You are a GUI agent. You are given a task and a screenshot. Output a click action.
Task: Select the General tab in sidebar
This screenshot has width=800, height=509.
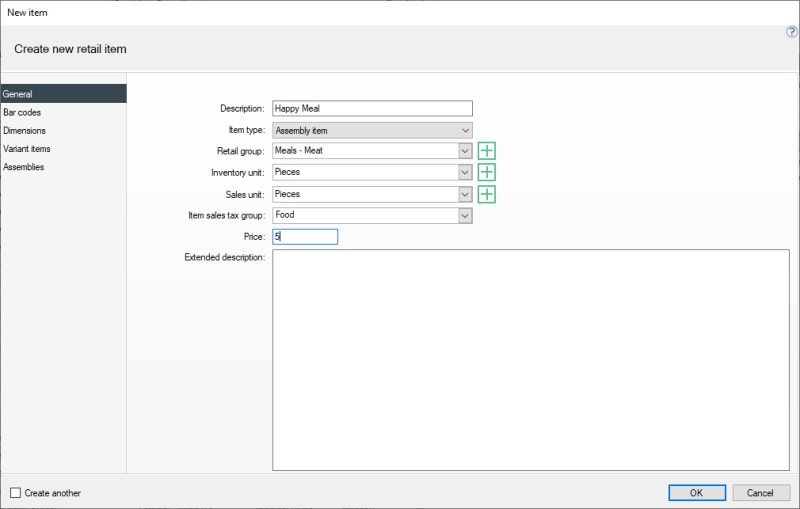[63, 94]
